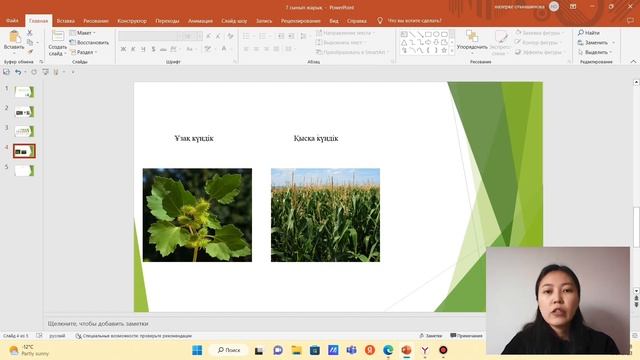Open Microsoft Edge from the taskbar
640x360 pixels.
388,350
